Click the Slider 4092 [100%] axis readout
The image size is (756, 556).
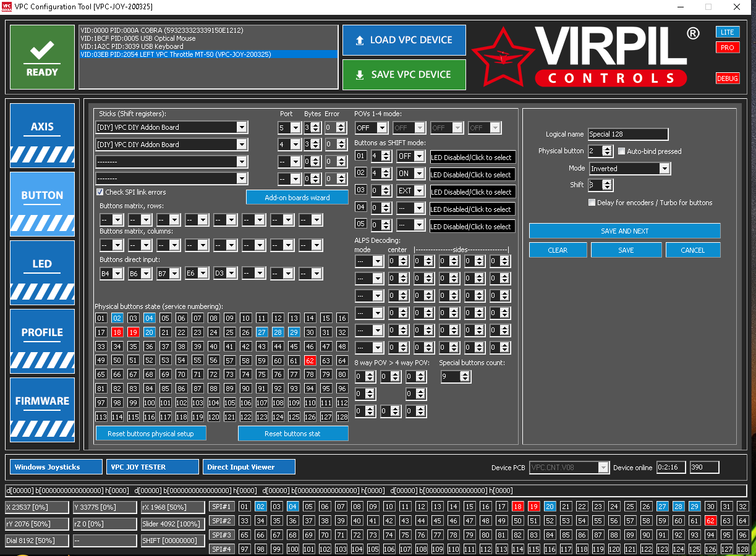point(172,524)
